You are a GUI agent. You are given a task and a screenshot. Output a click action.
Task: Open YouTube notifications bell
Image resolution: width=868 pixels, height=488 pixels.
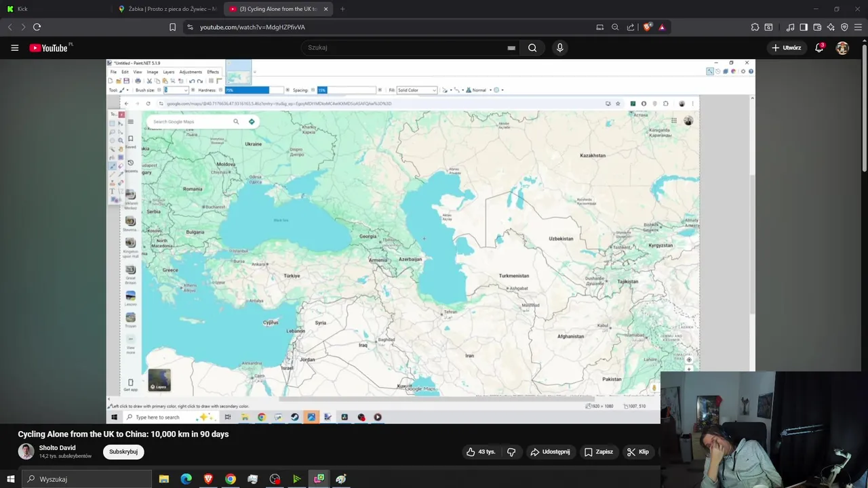[819, 47]
